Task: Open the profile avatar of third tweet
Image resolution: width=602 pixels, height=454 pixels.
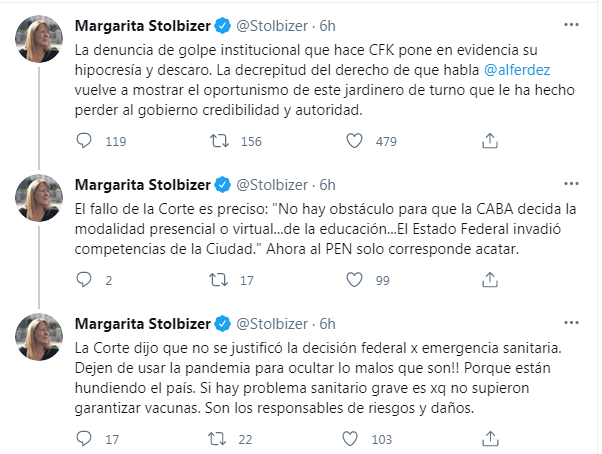Action: click(x=39, y=337)
